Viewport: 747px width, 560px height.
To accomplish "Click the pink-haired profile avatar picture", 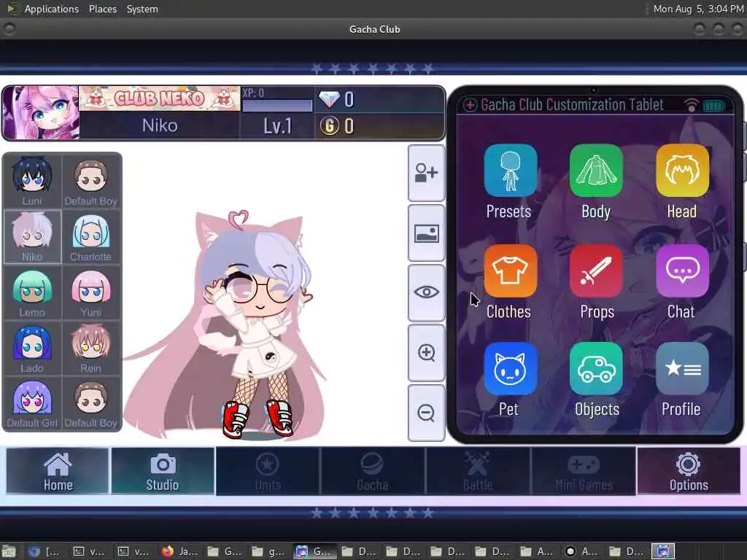I will (x=41, y=113).
